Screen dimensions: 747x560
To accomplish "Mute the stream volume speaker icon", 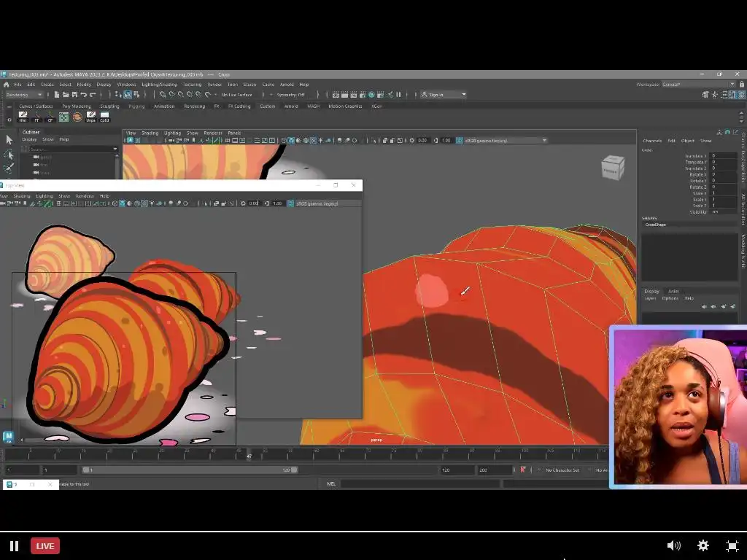I will (x=673, y=545).
